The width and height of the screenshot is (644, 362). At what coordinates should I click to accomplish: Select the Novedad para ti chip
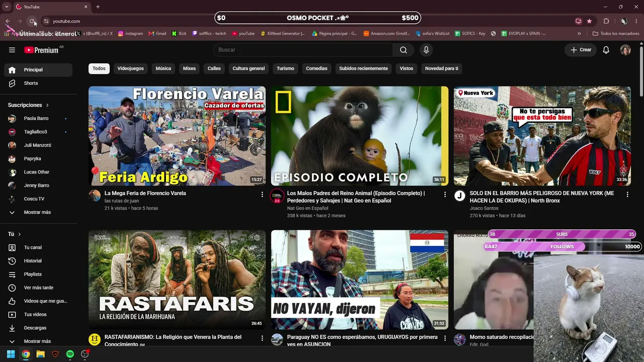tap(441, 68)
